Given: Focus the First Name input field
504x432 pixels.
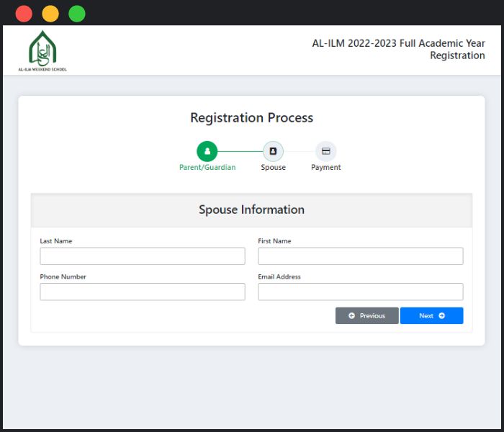Looking at the screenshot, I should pyautogui.click(x=360, y=256).
